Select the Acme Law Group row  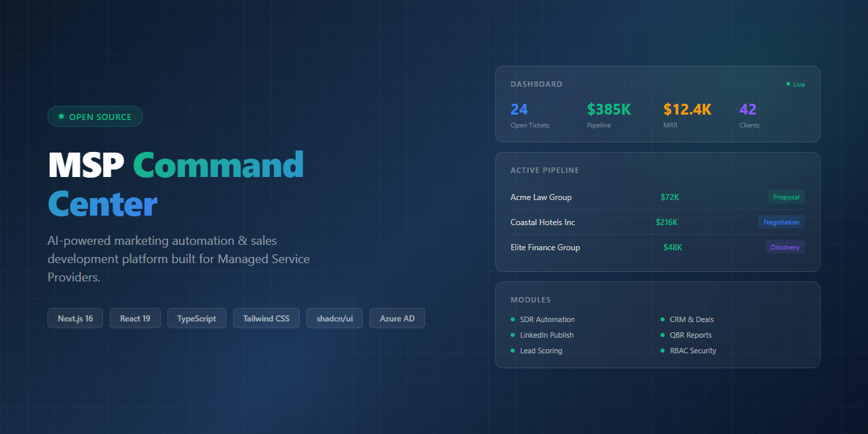[658, 197]
